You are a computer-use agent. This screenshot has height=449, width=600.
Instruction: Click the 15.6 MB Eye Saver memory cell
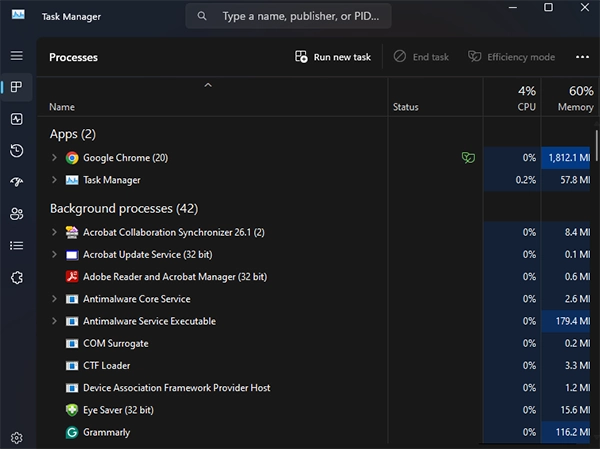coord(566,410)
